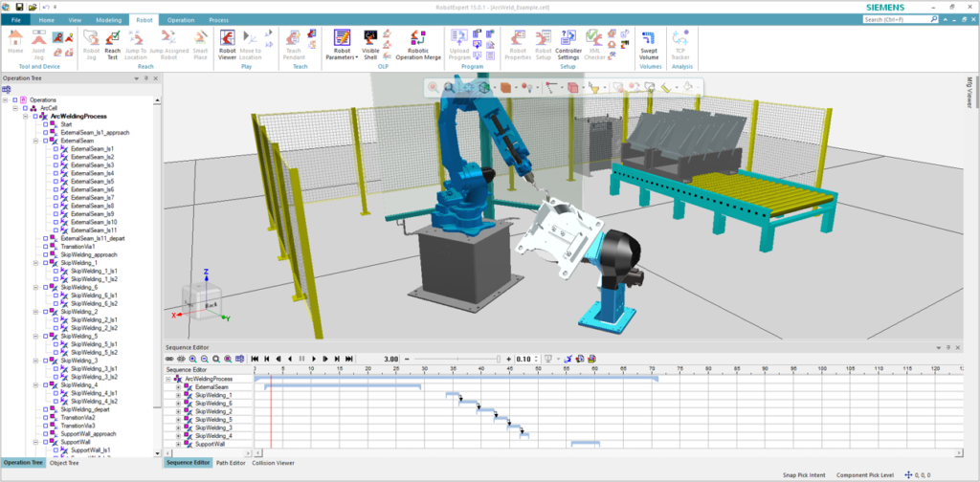Collapse the ArcCell node in Operation Tree
Image resolution: width=980 pixels, height=482 pixels.
[x=15, y=108]
